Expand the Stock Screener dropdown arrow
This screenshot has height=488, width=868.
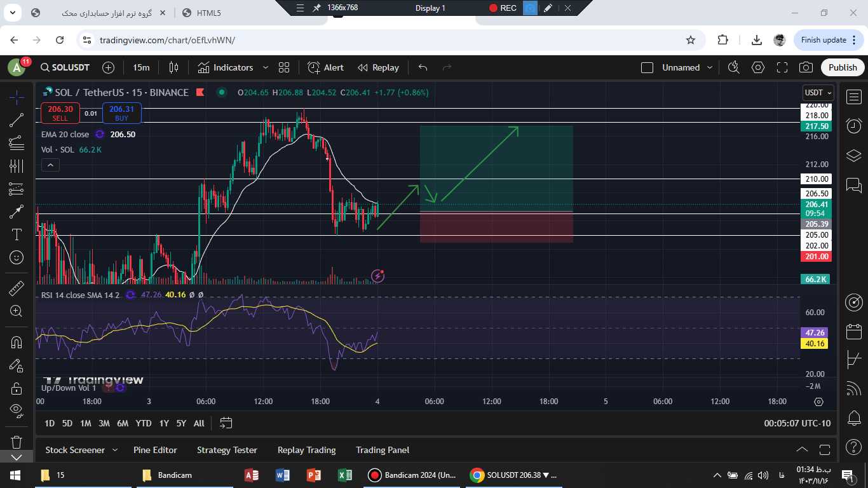(115, 450)
